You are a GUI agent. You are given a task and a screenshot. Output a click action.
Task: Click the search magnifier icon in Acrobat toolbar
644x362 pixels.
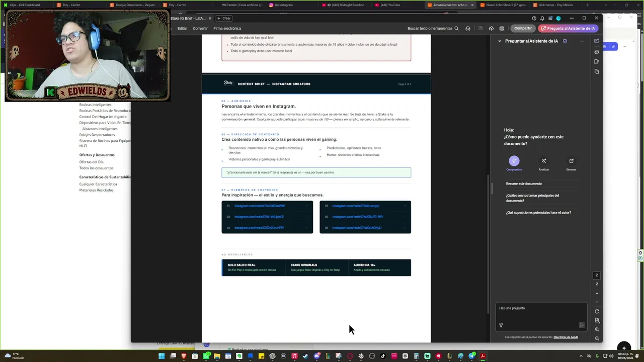point(456,29)
